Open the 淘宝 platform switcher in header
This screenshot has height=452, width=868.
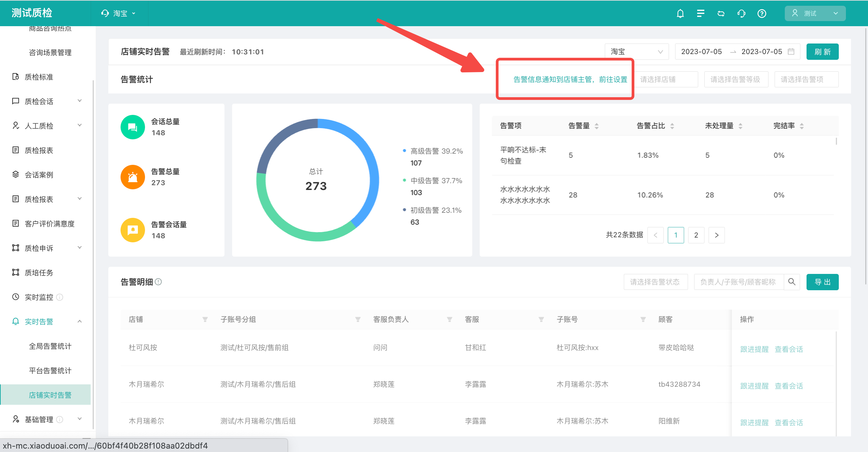(119, 14)
